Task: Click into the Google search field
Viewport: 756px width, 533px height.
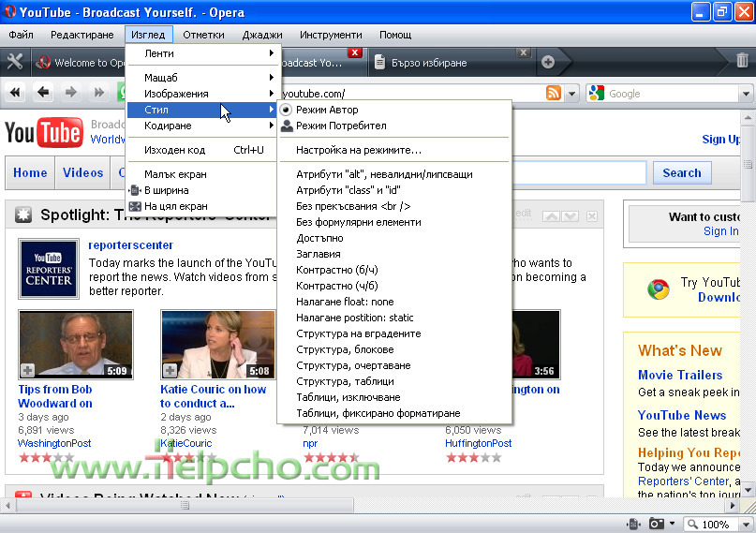Action: 673,94
